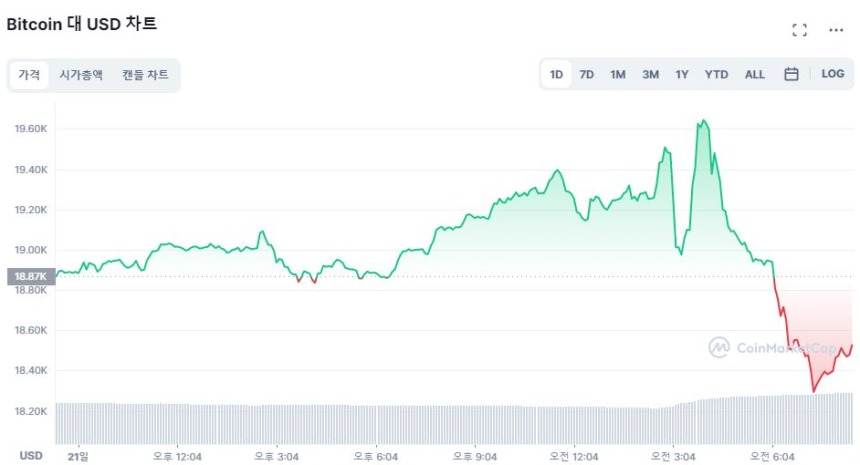860x465 pixels.
Task: Switch to the 1M time range
Action: click(618, 74)
